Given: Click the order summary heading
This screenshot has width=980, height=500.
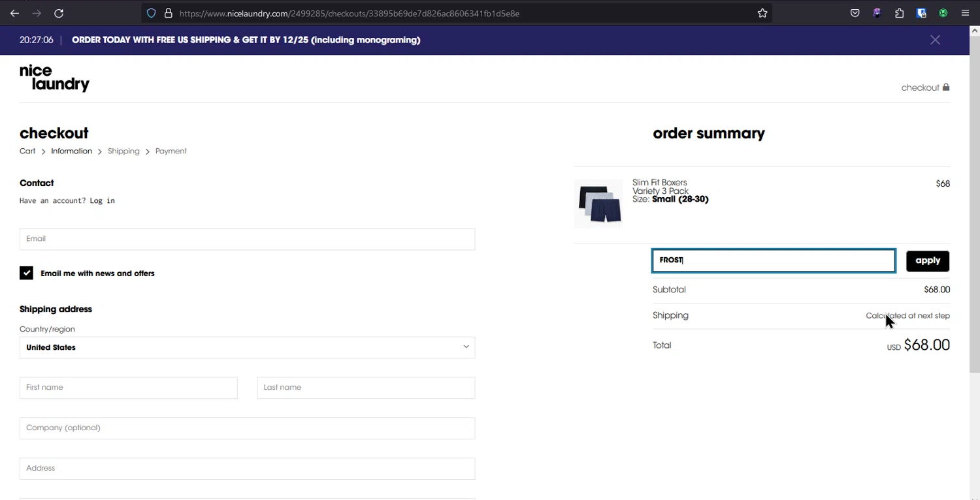Looking at the screenshot, I should (709, 133).
